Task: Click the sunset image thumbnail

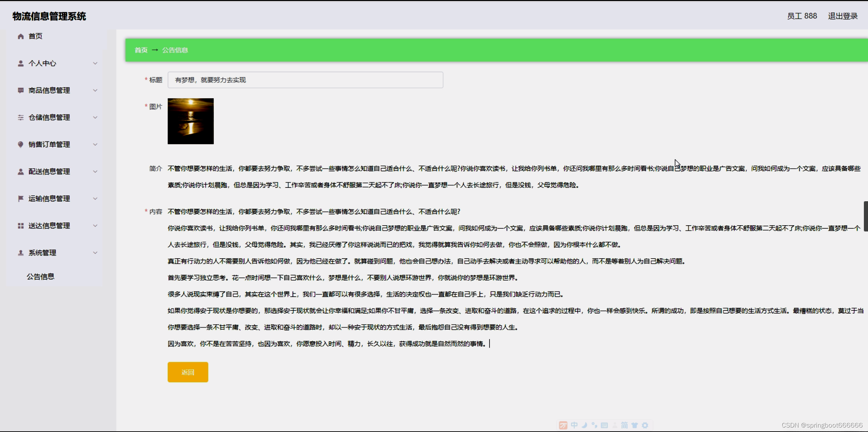Action: pos(190,121)
